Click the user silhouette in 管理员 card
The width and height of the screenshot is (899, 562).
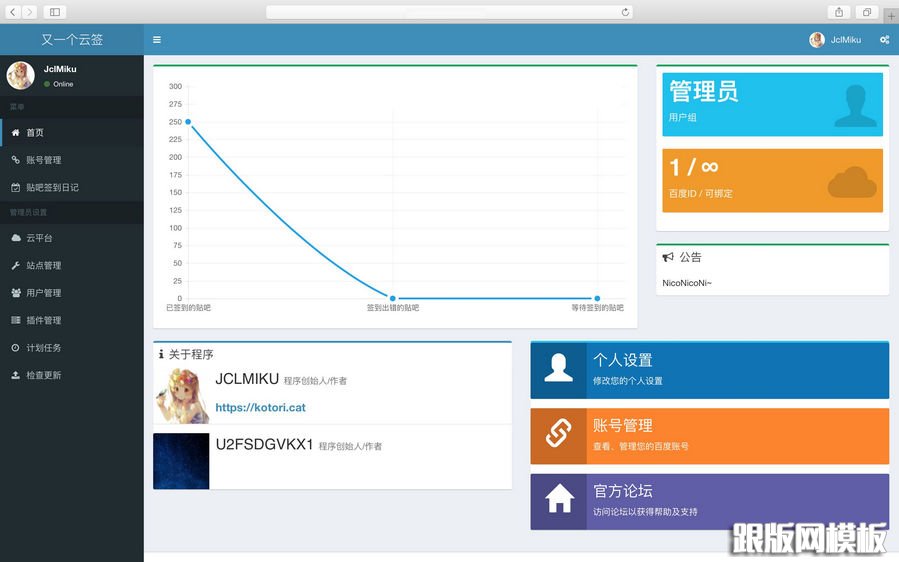click(x=855, y=106)
